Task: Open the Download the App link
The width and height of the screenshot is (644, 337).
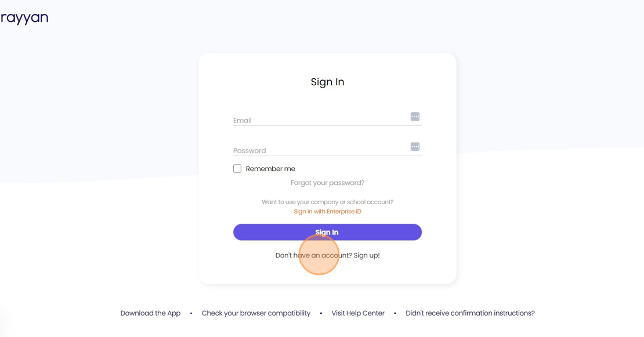Action: pyautogui.click(x=150, y=313)
